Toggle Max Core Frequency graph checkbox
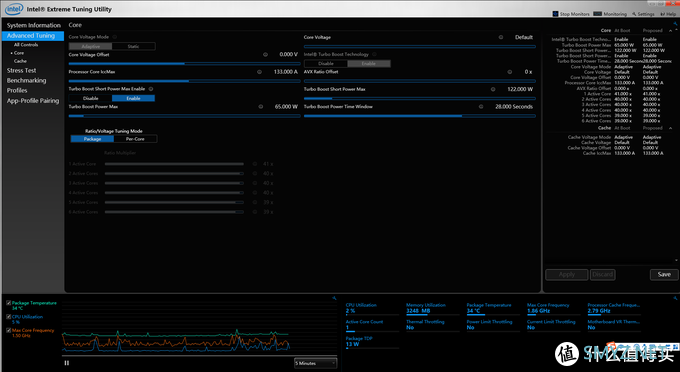Screen dimensions: 680x372 tap(9, 330)
